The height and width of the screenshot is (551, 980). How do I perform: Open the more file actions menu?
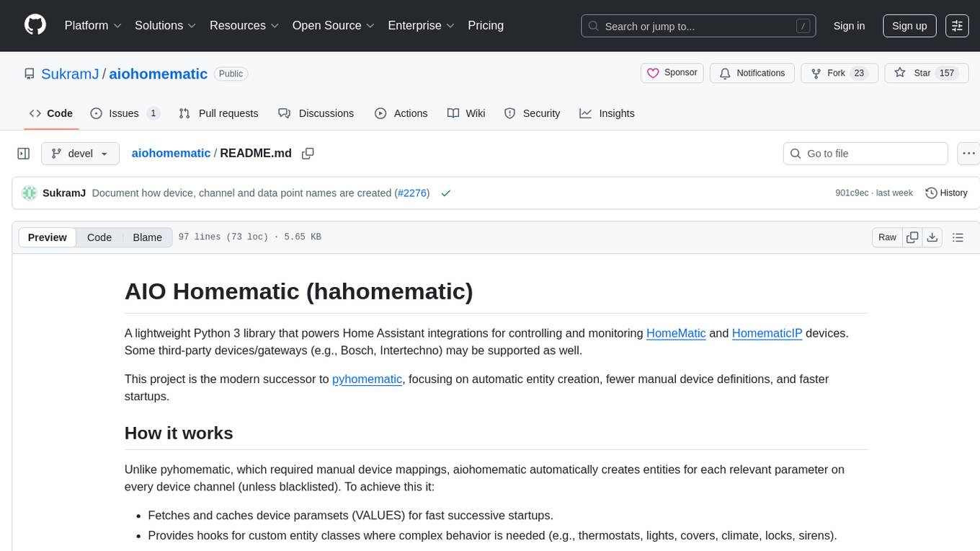[968, 154]
